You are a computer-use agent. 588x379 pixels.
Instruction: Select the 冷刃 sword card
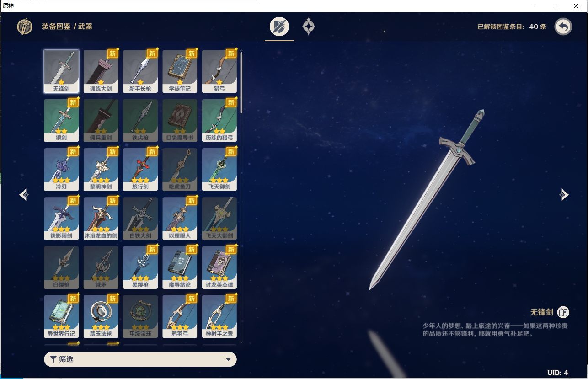pyautogui.click(x=61, y=169)
